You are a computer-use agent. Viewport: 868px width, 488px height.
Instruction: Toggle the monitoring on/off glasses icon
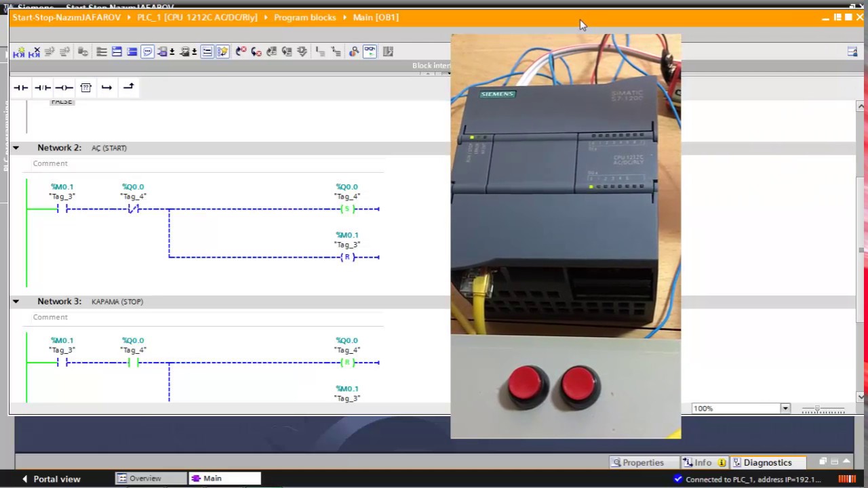(x=370, y=52)
